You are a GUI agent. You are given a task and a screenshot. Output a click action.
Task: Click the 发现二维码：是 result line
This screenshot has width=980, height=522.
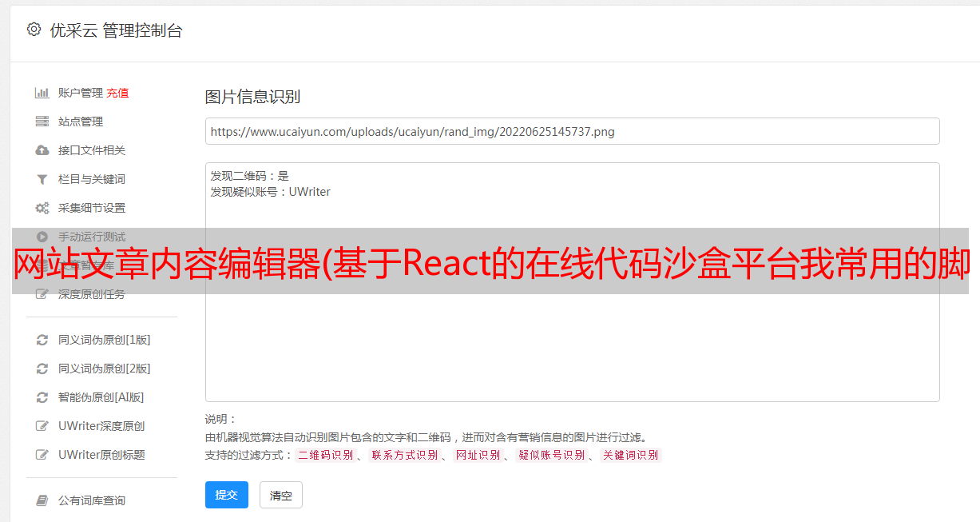pyautogui.click(x=250, y=176)
